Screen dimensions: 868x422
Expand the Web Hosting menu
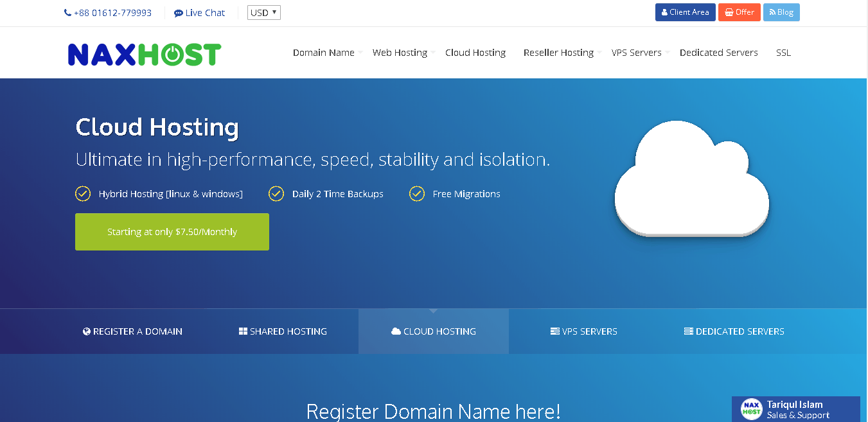click(400, 53)
